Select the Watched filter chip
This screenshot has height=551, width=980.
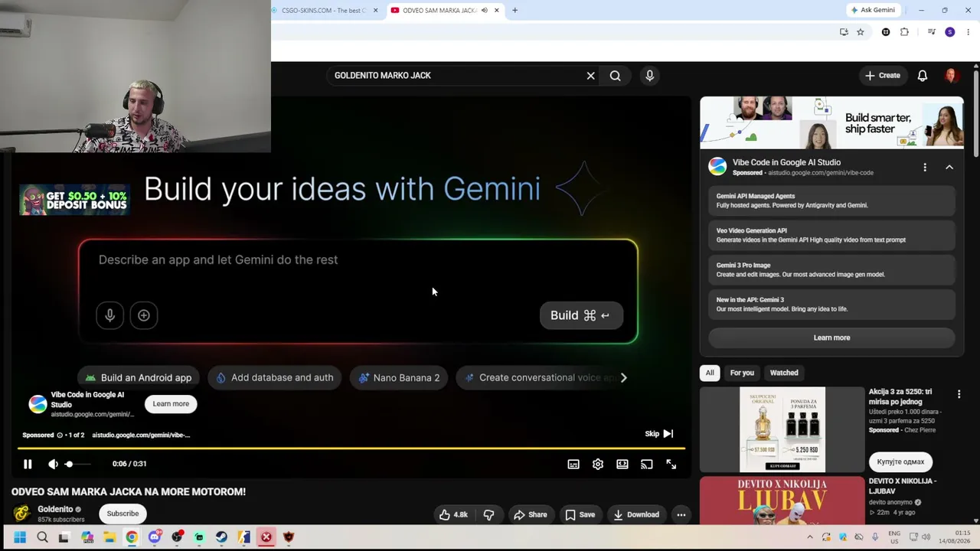784,373
